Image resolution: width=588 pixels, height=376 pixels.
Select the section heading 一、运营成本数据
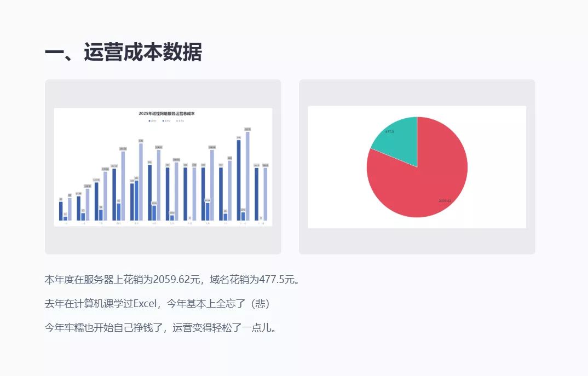124,52
